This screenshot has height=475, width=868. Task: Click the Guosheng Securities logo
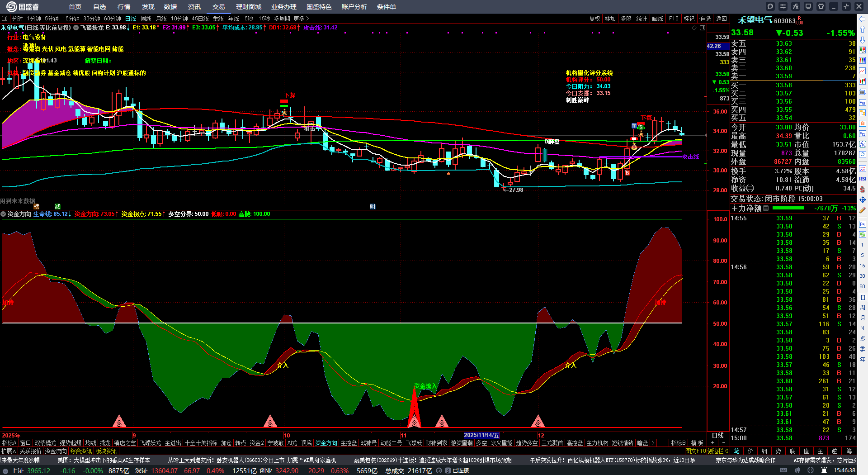point(22,7)
